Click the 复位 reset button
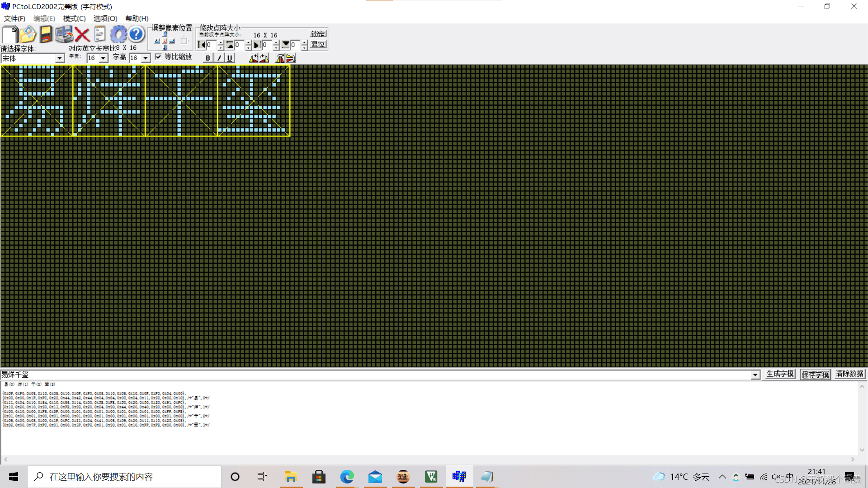Screen dimensions: 868x488 pos(318,44)
